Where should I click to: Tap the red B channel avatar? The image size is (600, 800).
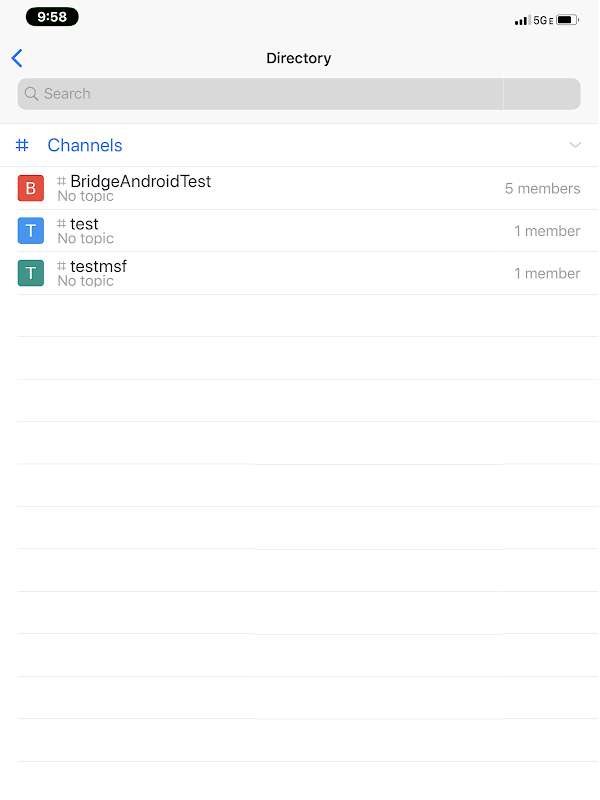[31, 188]
